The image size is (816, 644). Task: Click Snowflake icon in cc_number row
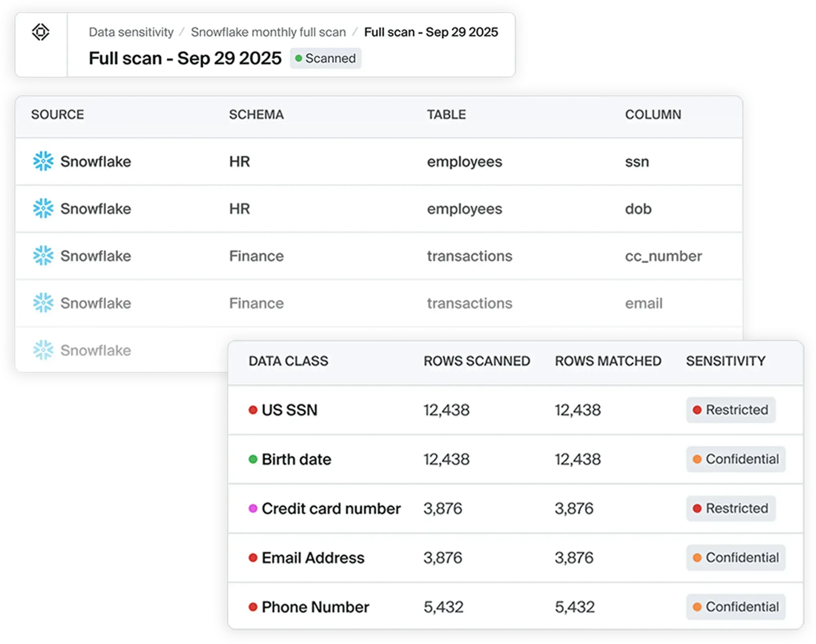[43, 256]
